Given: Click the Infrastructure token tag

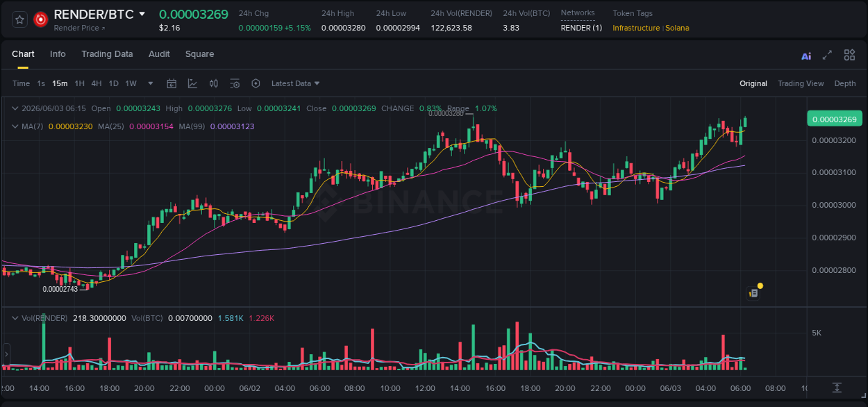Looking at the screenshot, I should [x=636, y=28].
